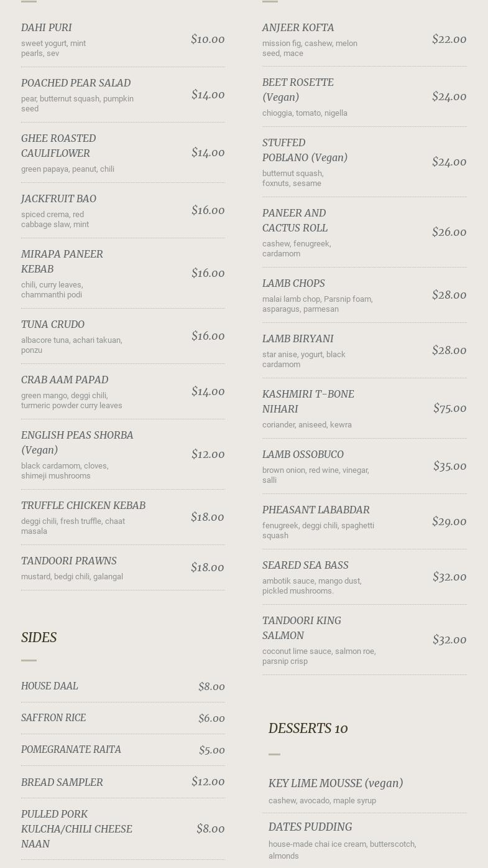The image size is (488, 868).
Task: Open the PHEASANT LABABDAR item
Action: [x=316, y=510]
